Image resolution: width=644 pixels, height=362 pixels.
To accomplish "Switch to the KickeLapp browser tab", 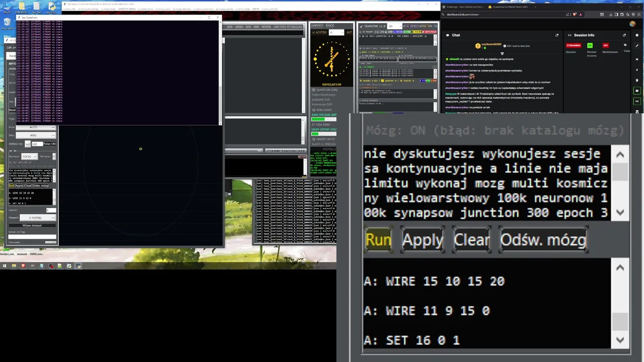I will pos(463,7).
